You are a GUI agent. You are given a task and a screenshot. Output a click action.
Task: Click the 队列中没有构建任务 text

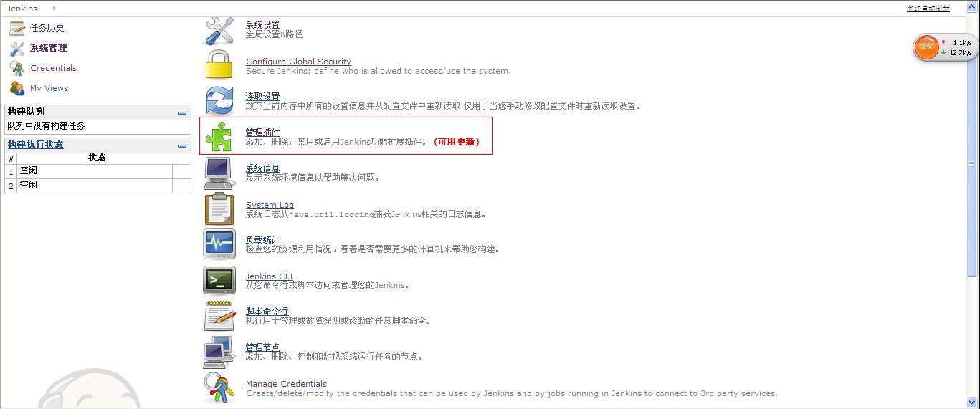click(x=46, y=126)
